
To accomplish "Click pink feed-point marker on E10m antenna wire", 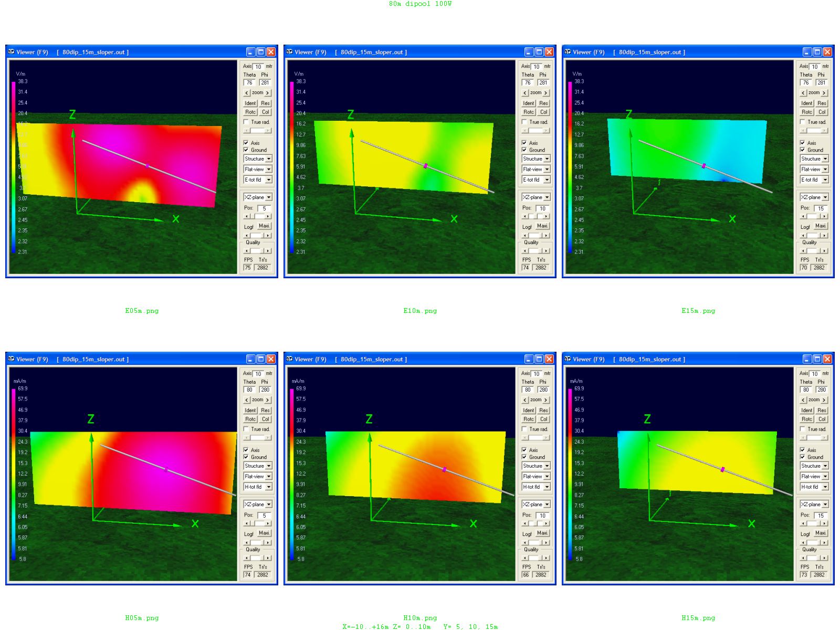I will coord(426,166).
